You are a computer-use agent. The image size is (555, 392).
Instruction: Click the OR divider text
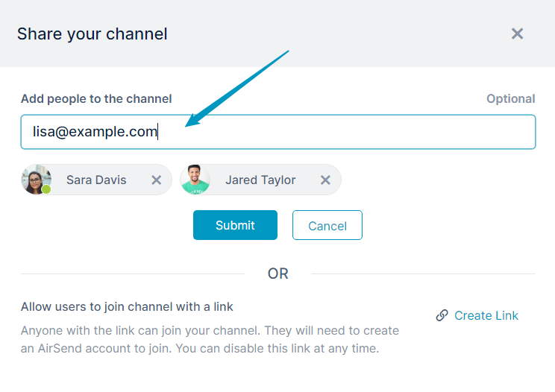(277, 274)
